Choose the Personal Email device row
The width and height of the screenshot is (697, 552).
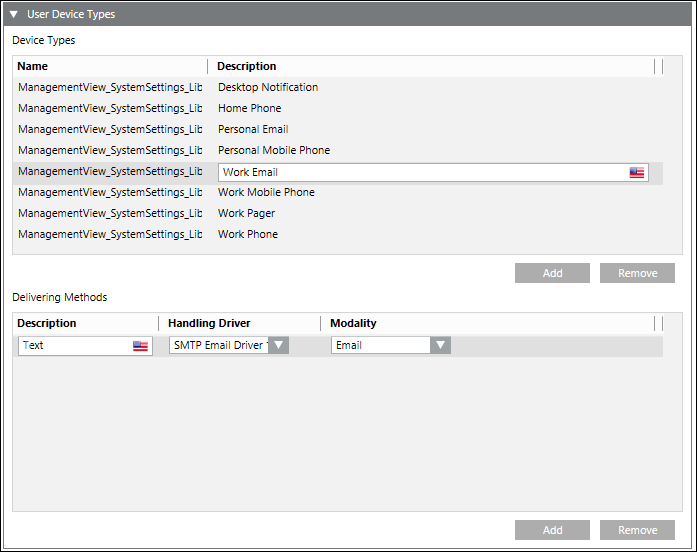click(x=253, y=129)
